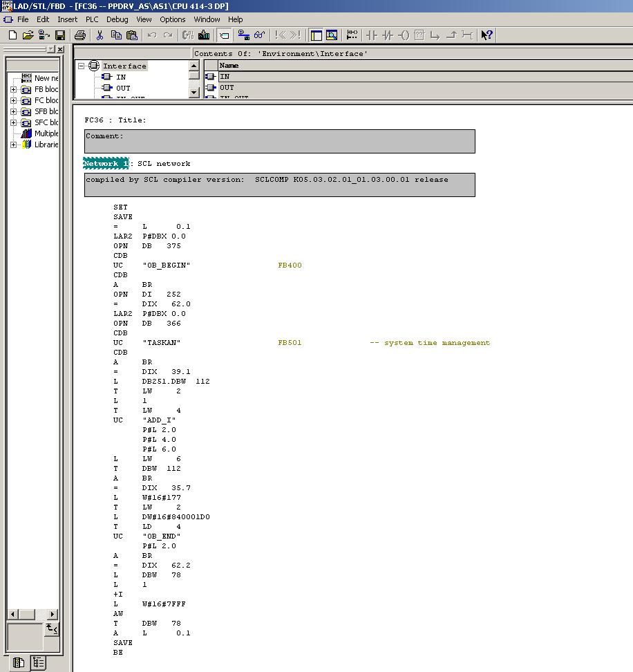Toggle the Details view toolbar button
The height and width of the screenshot is (672, 633).
click(x=332, y=35)
